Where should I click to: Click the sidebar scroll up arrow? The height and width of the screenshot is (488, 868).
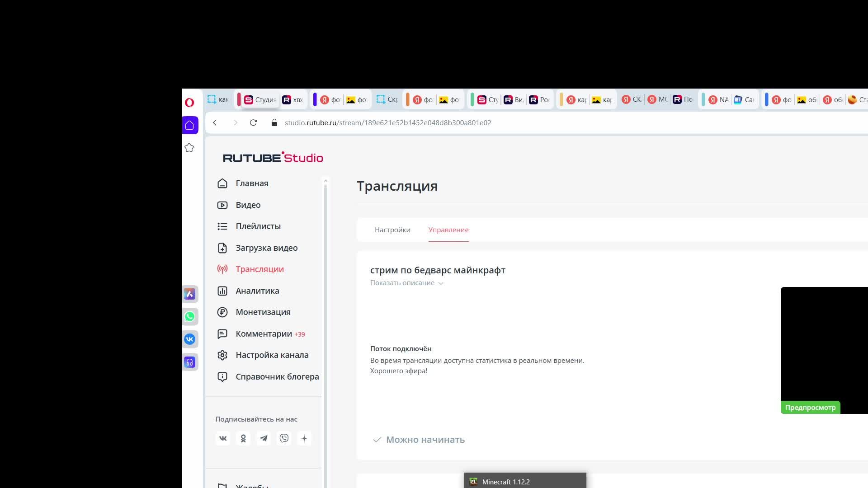pyautogui.click(x=325, y=181)
